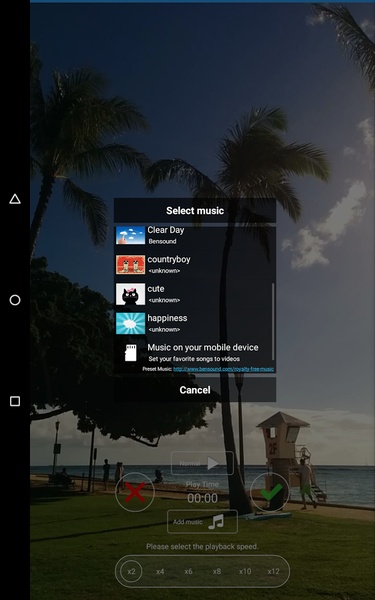Select the happiness song entry

click(194, 323)
